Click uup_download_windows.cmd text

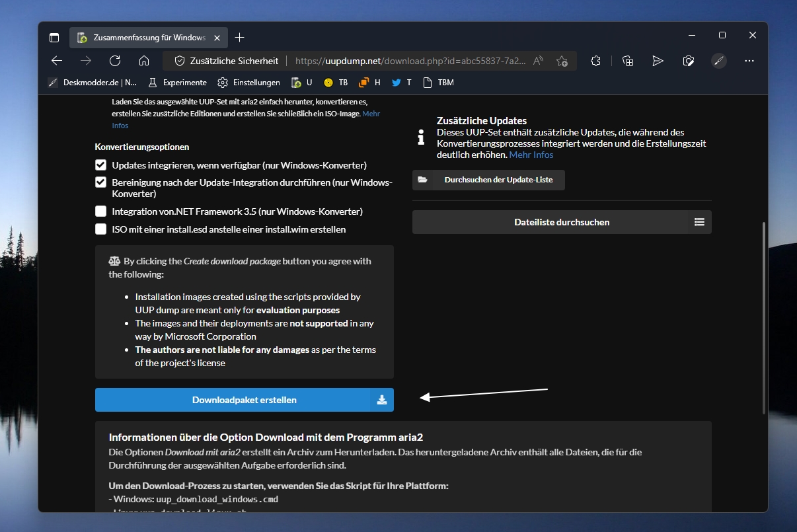click(217, 499)
